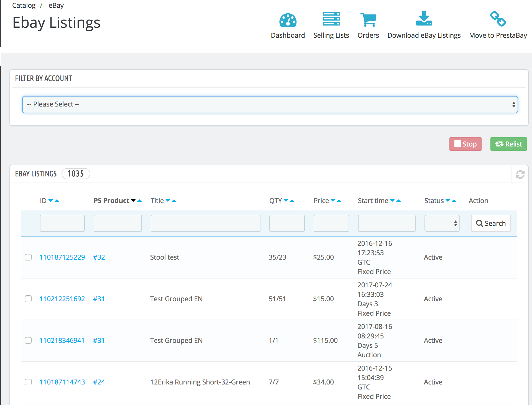Click the $115.00 price cell

tap(325, 340)
